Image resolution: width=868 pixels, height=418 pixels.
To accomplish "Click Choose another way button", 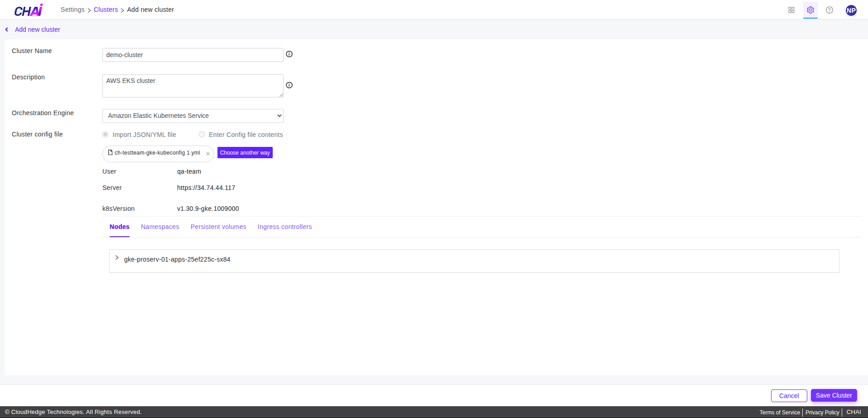I will point(245,153).
